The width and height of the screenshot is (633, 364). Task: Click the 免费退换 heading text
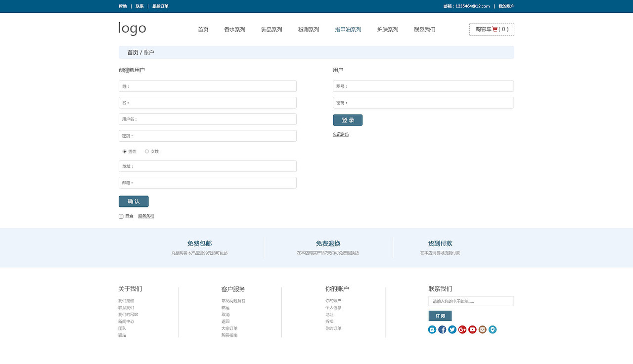[328, 243]
